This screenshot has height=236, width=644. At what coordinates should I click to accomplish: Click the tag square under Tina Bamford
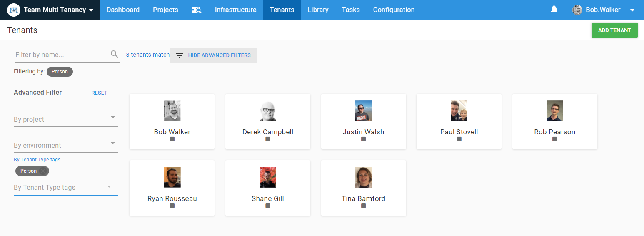point(363,206)
